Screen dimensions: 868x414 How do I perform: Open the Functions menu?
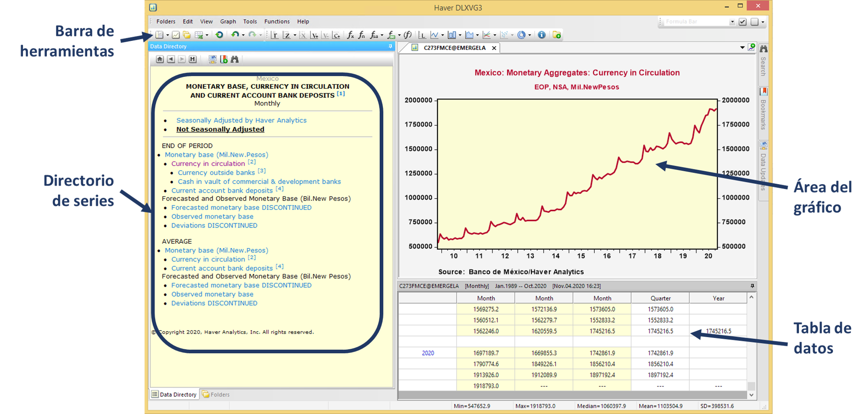pos(276,21)
